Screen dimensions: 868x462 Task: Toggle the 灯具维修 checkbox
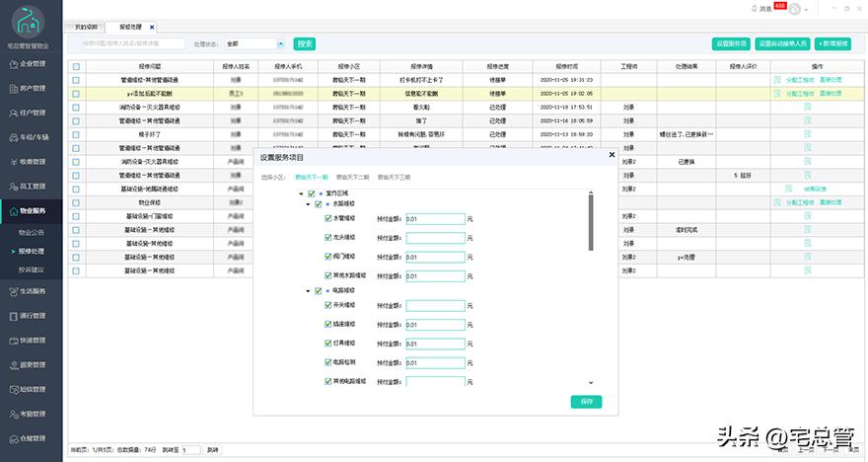pyautogui.click(x=329, y=344)
